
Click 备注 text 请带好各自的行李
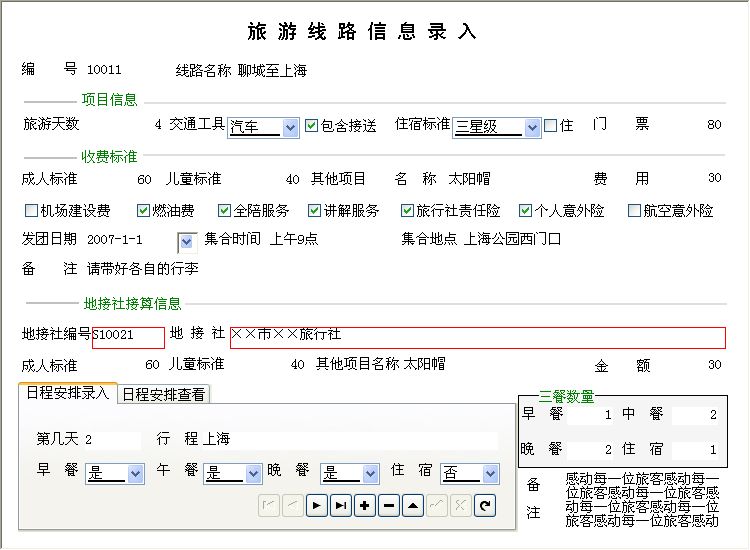click(143, 269)
